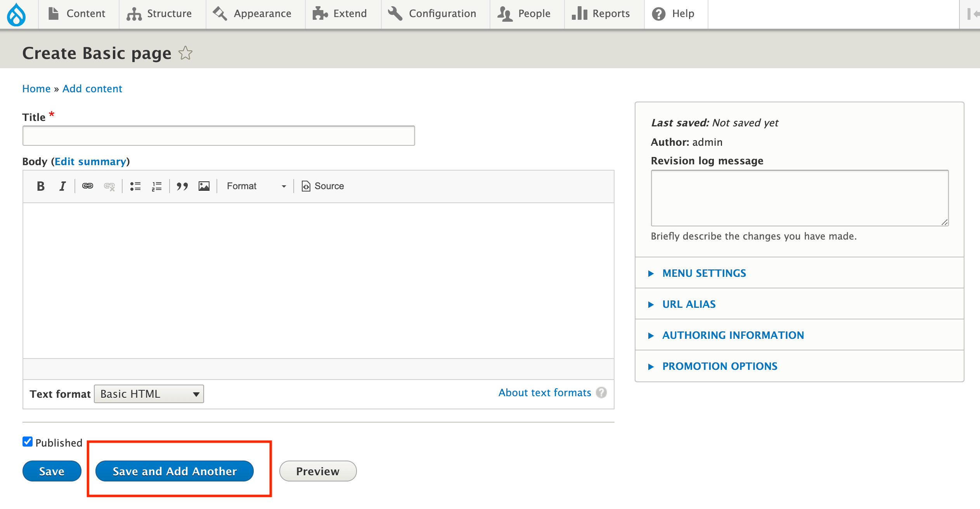Open the Structure admin menu
The height and width of the screenshot is (509, 980).
point(159,14)
